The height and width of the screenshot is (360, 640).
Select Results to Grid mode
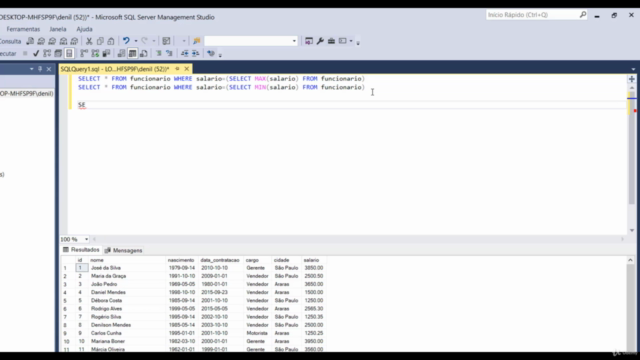click(x=132, y=53)
